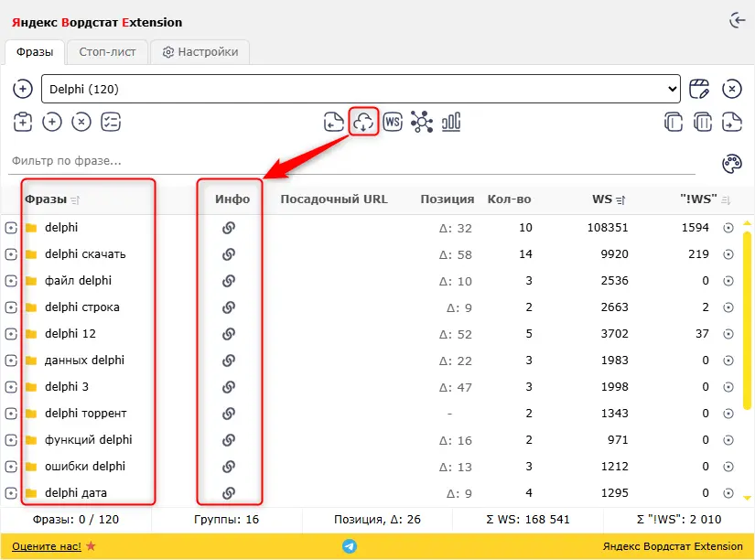Click the import file icon
Viewport: 755px width, 560px height.
pyautogui.click(x=334, y=122)
